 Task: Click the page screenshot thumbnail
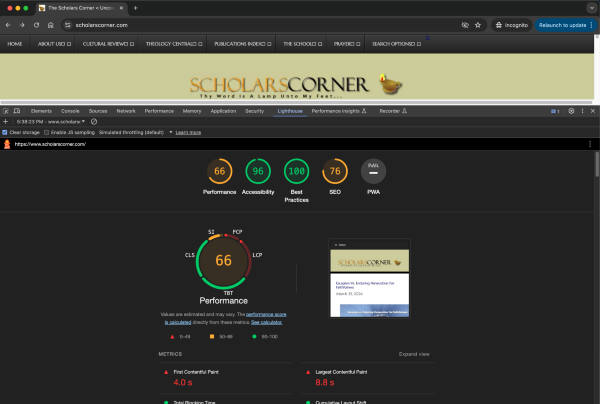tap(369, 279)
